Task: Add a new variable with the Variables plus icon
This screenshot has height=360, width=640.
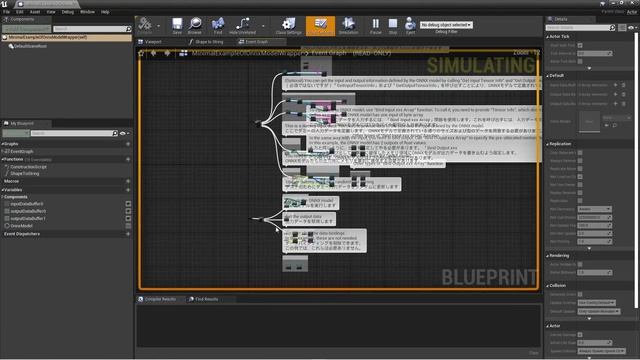Action: 128,190
